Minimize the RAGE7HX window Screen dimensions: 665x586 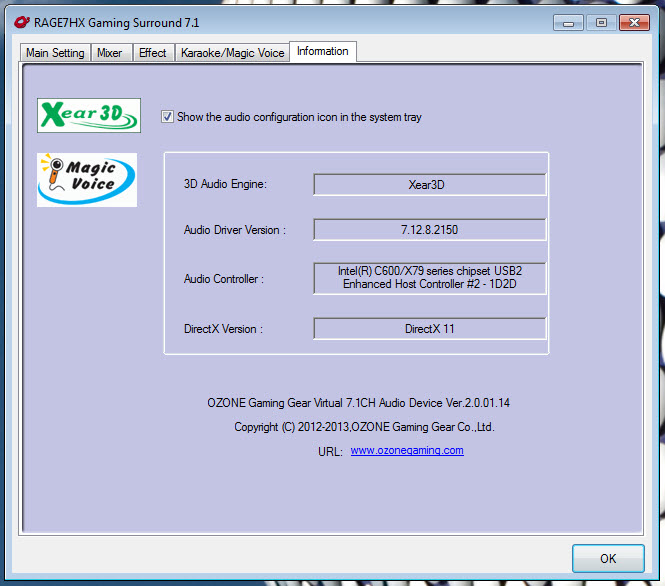[568, 22]
